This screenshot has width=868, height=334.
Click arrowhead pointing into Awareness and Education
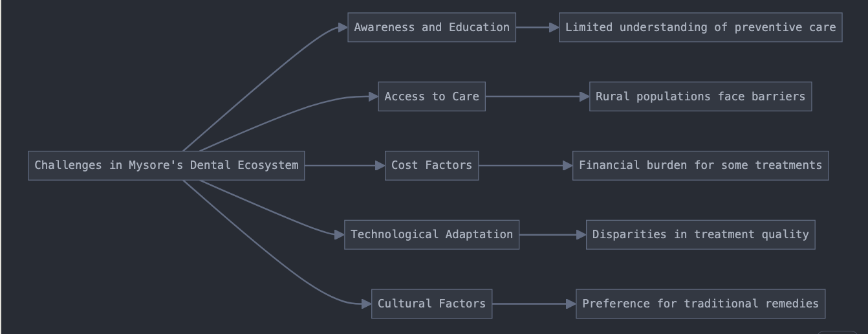click(x=343, y=27)
